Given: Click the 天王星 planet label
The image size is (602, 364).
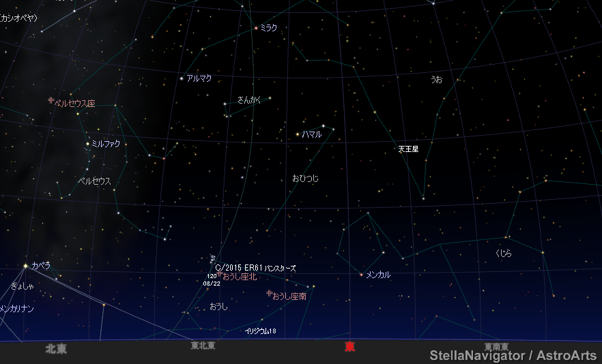Looking at the screenshot, I should [408, 149].
